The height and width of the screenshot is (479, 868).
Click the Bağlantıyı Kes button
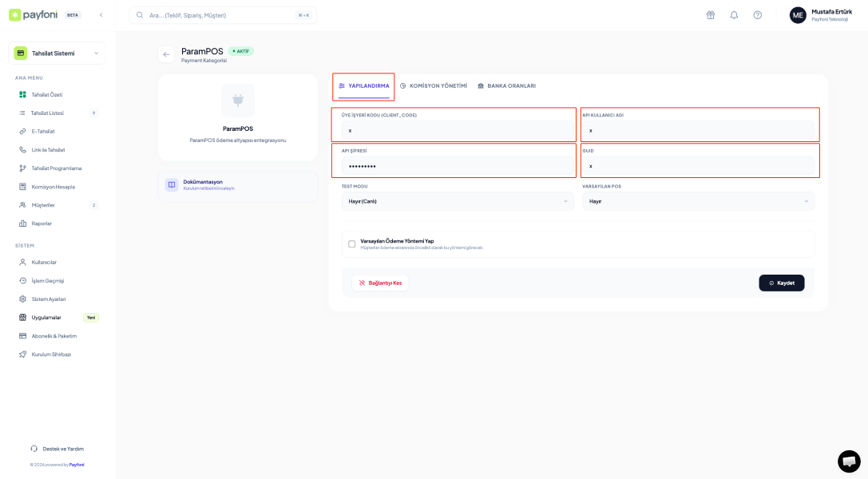coord(380,283)
